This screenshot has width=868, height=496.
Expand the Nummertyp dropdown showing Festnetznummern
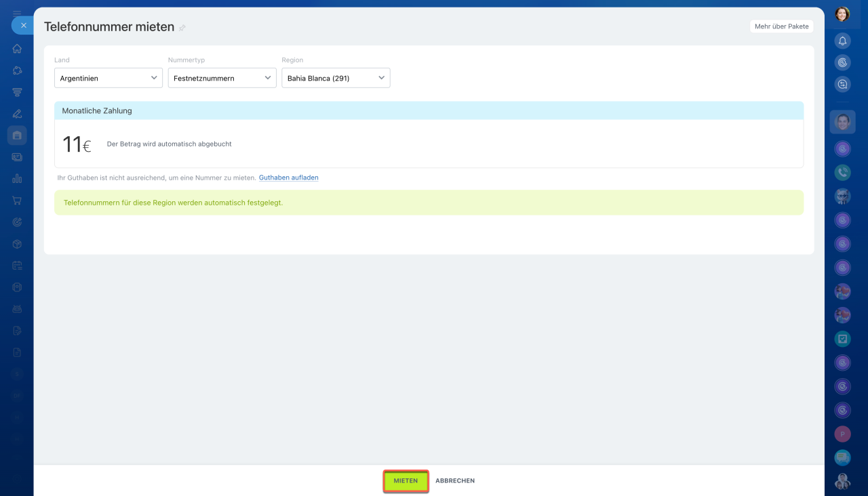click(x=222, y=78)
